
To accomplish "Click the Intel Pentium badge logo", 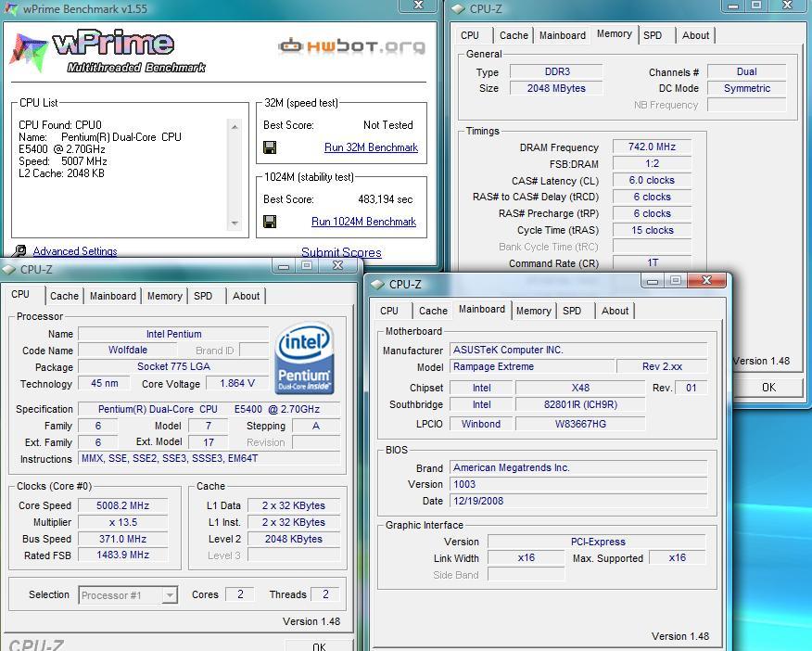I will [304, 358].
